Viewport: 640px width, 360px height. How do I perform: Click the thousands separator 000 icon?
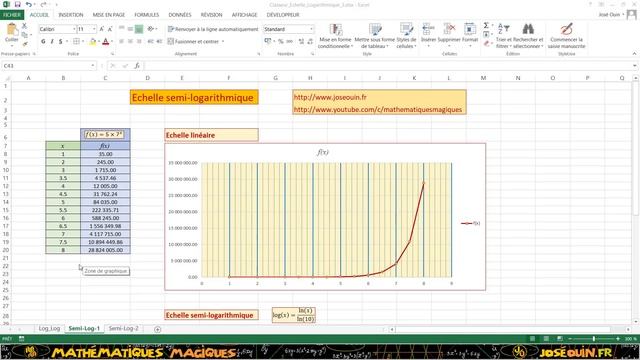tap(289, 41)
